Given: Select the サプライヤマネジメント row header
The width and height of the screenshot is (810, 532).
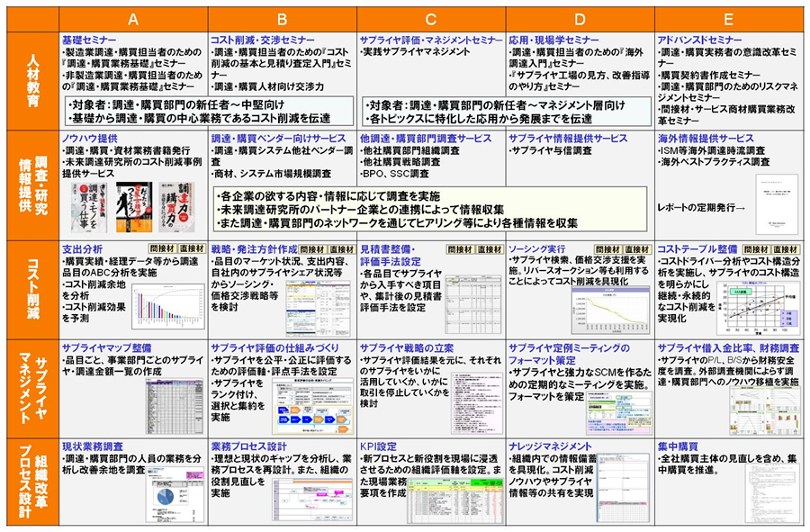Looking at the screenshot, I should (33, 388).
